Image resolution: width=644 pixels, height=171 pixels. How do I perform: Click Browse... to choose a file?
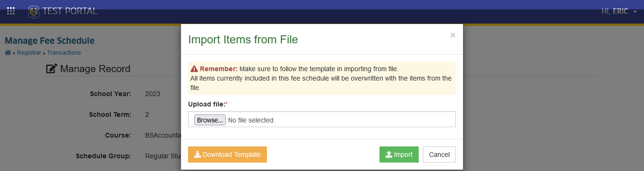tap(210, 120)
